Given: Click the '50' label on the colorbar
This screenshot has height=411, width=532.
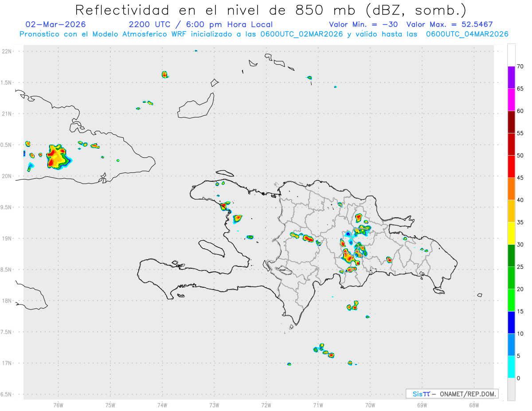Looking at the screenshot, I should click(520, 156).
